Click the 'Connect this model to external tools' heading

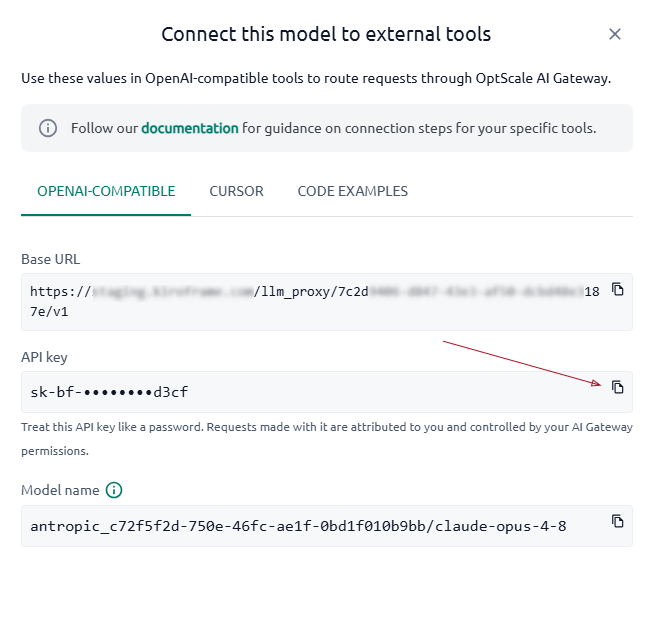(x=326, y=34)
